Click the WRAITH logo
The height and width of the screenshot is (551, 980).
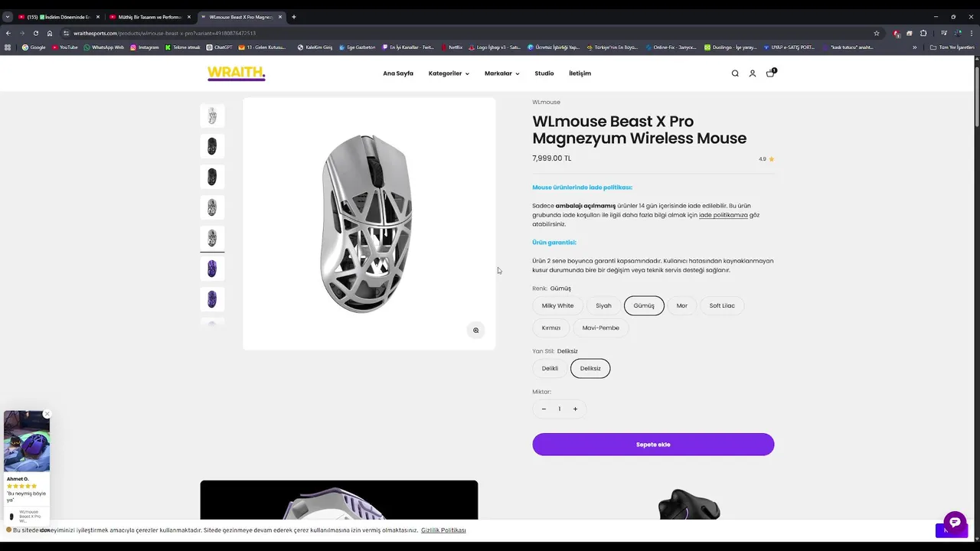pos(236,73)
